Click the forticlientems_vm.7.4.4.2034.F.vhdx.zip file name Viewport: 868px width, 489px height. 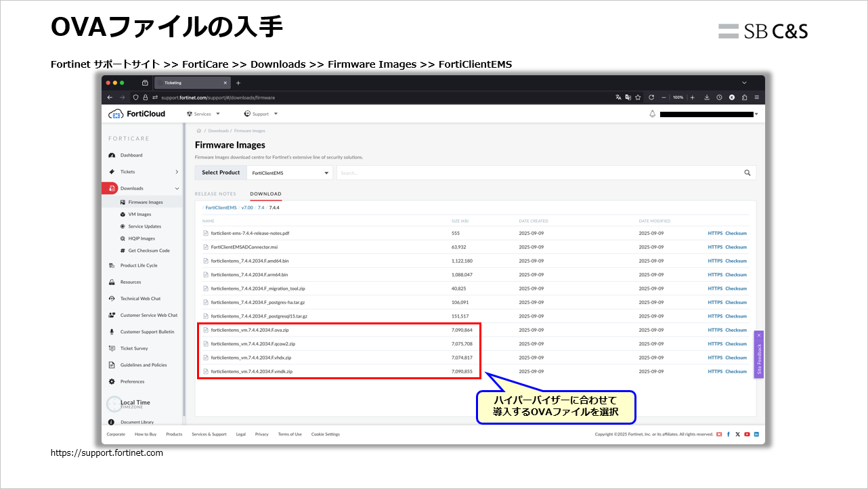(251, 358)
